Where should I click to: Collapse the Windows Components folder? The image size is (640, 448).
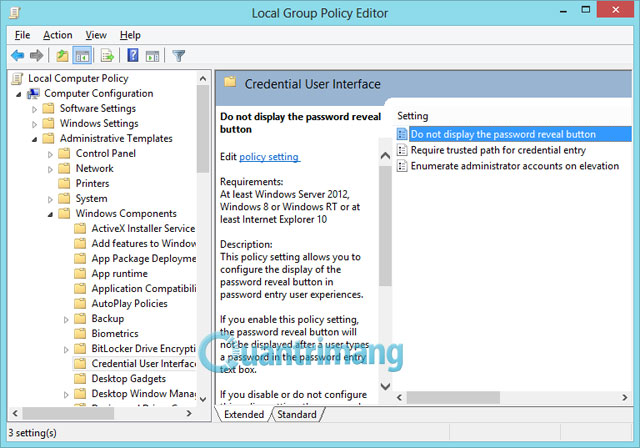51,214
